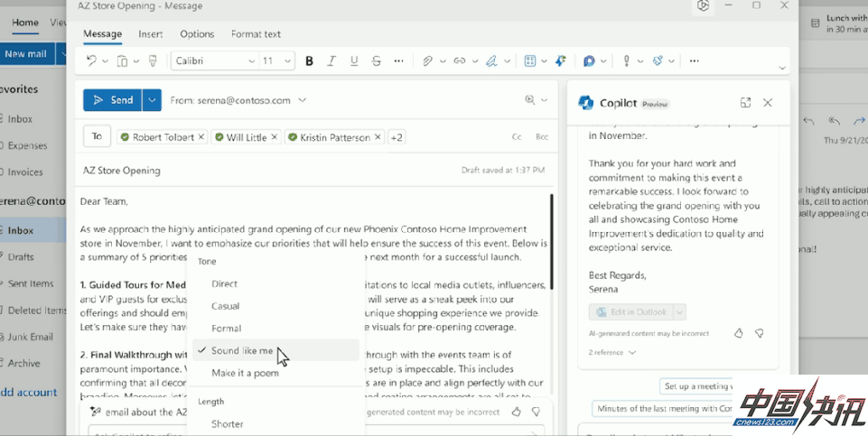Thumbs down the Copilot pane response
Screen dimensions: 868x436
coord(760,333)
